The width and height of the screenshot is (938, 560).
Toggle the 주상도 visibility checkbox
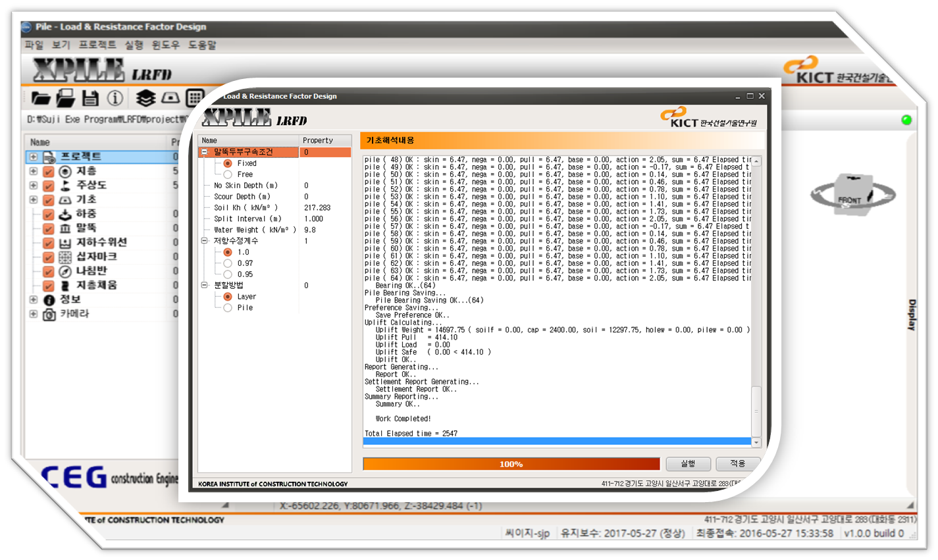point(48,186)
